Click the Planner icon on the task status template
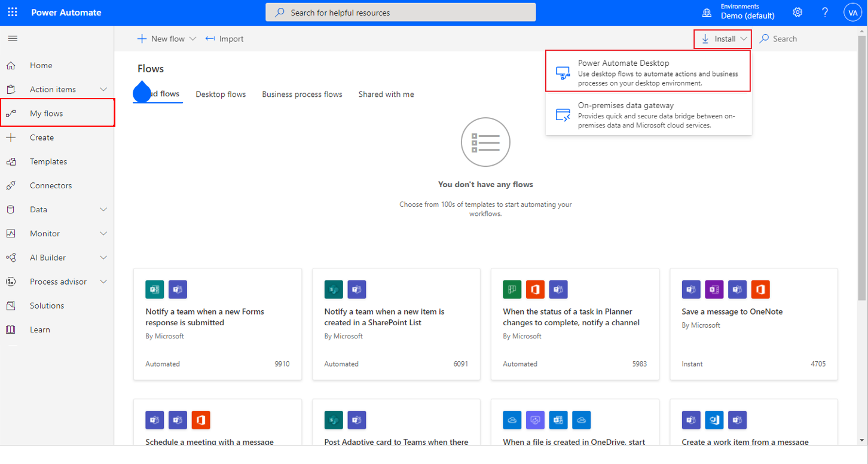The image size is (868, 464). coord(512,289)
